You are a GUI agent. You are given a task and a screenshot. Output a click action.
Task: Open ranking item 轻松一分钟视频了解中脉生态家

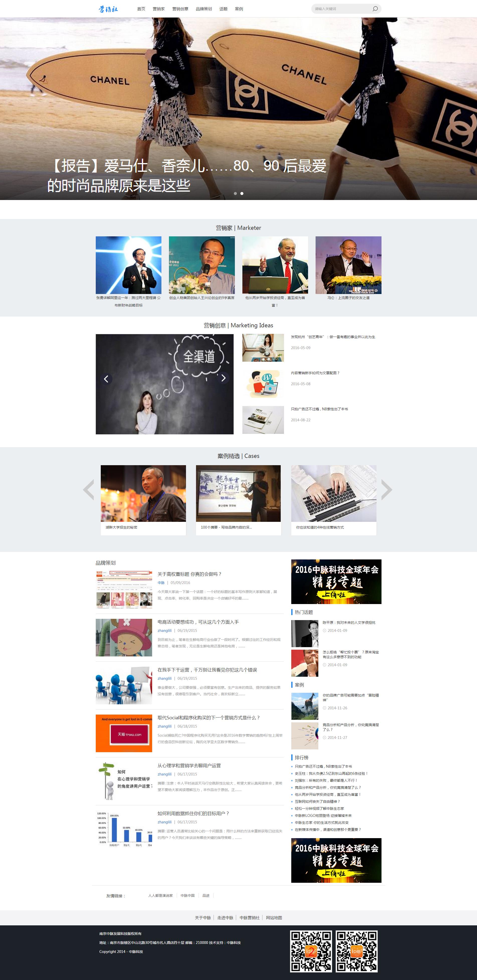(x=320, y=808)
